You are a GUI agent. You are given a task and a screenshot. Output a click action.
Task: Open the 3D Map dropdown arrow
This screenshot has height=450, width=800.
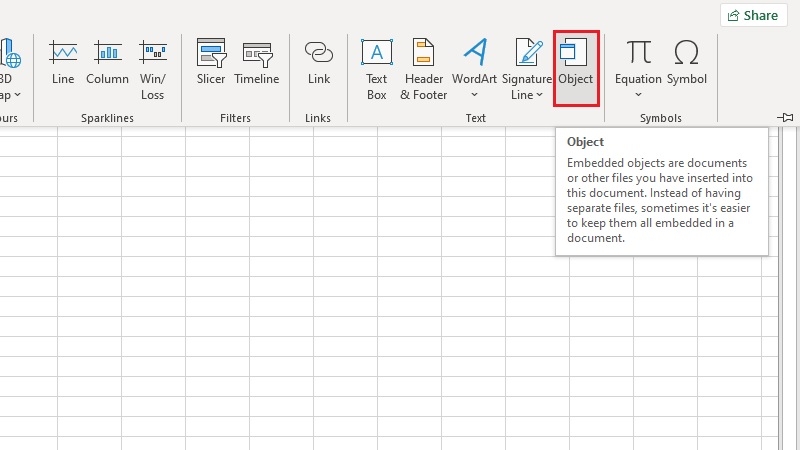click(17, 95)
